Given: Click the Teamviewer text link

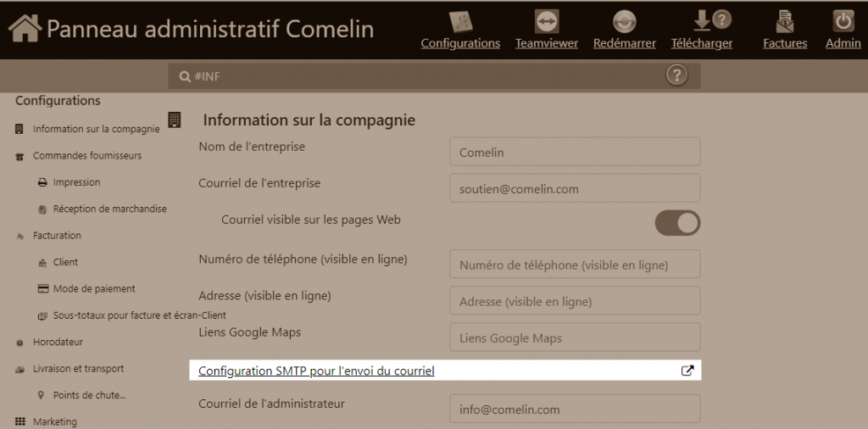Looking at the screenshot, I should [547, 43].
